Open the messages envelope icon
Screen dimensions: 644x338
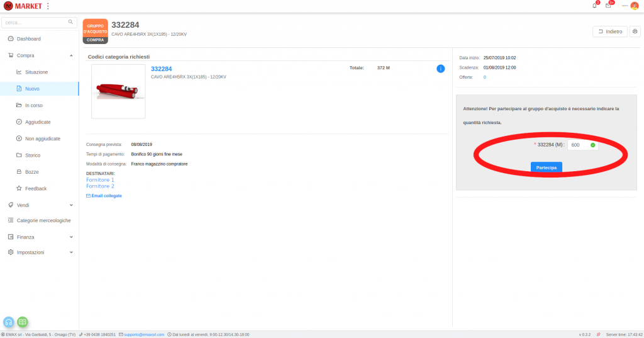coord(608,6)
